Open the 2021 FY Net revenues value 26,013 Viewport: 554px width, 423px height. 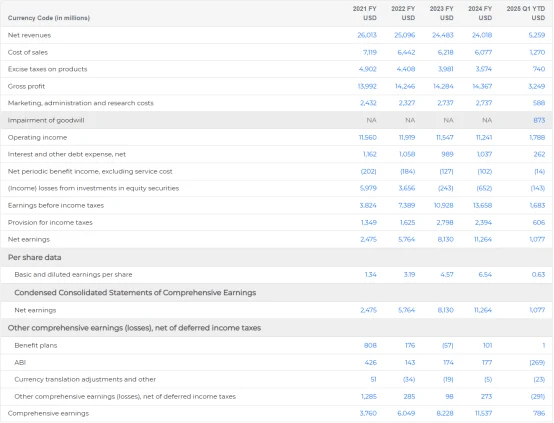pyautogui.click(x=367, y=35)
